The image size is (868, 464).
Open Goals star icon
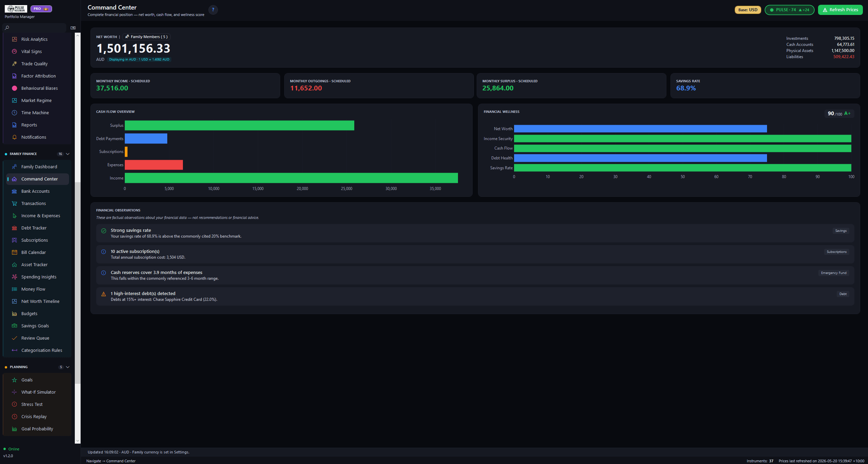pos(14,380)
